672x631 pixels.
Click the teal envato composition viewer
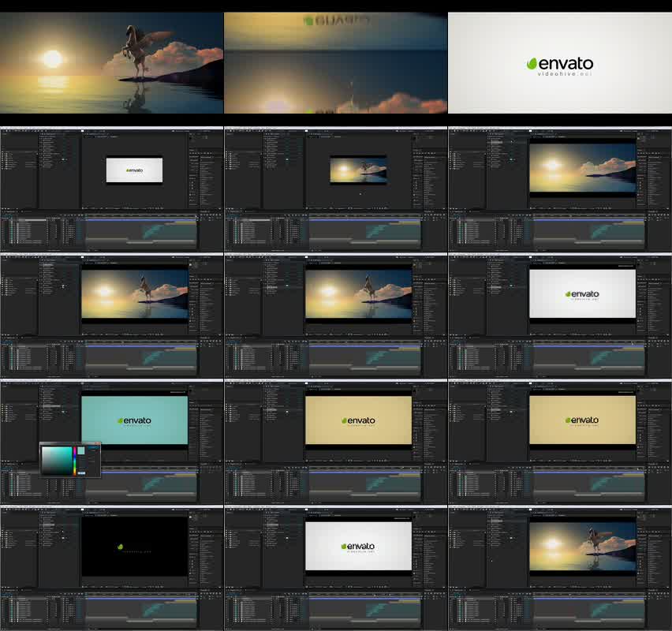(135, 420)
